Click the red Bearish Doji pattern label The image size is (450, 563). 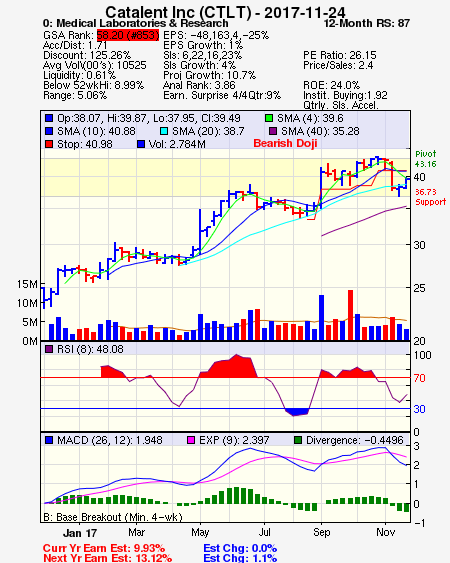(285, 143)
